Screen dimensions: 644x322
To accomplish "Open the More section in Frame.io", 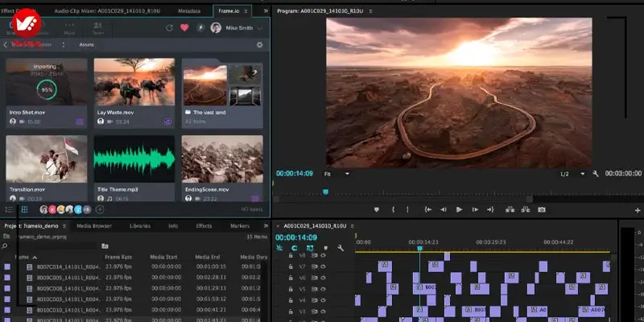I will coord(69,28).
